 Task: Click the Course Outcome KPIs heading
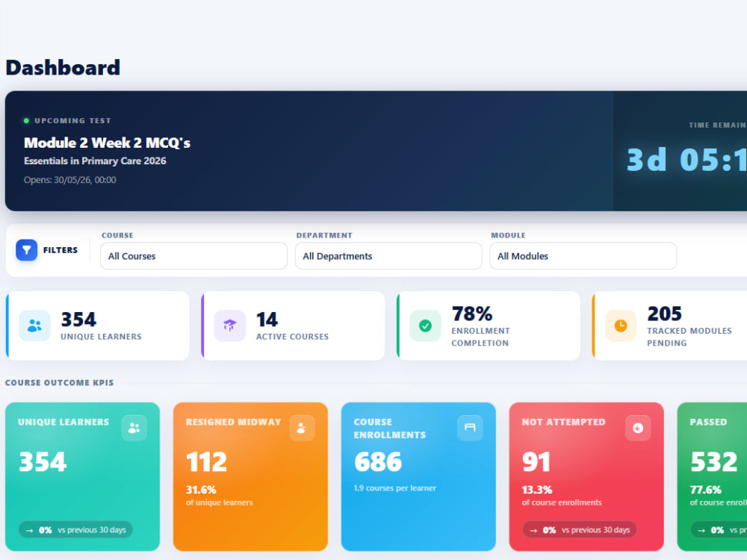click(x=60, y=383)
